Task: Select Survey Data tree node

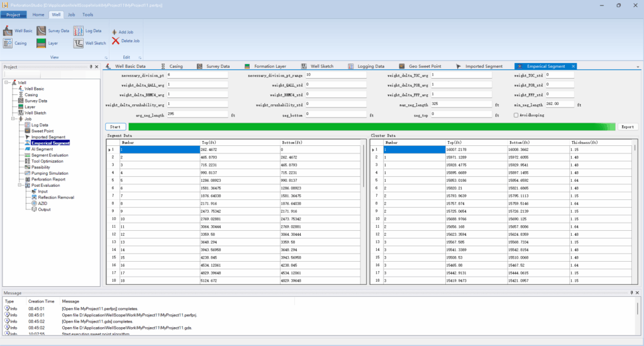Action: point(36,101)
